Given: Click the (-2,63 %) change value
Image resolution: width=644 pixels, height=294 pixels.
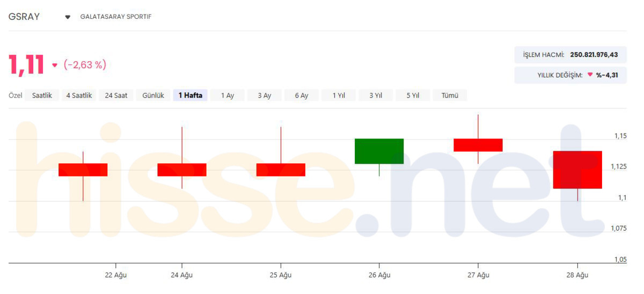Looking at the screenshot, I should point(85,65).
